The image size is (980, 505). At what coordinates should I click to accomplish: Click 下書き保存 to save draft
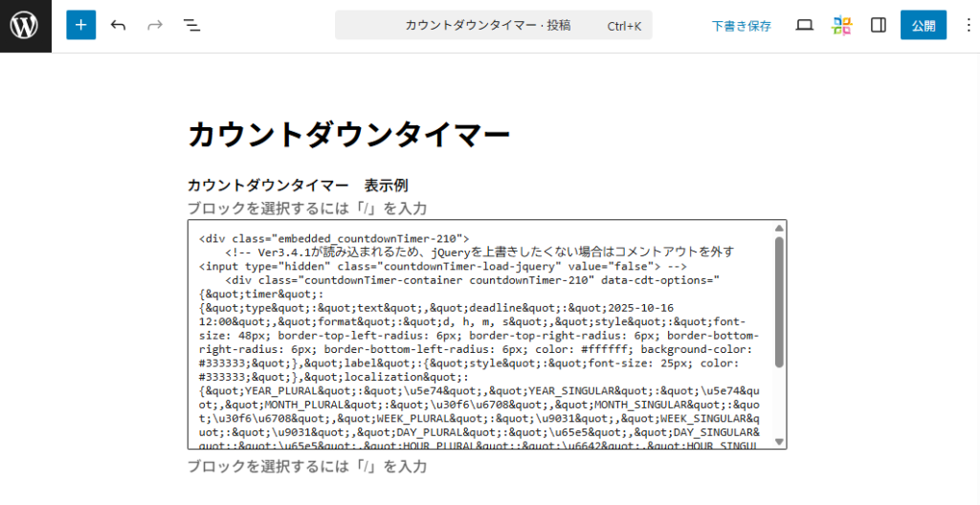tap(741, 26)
